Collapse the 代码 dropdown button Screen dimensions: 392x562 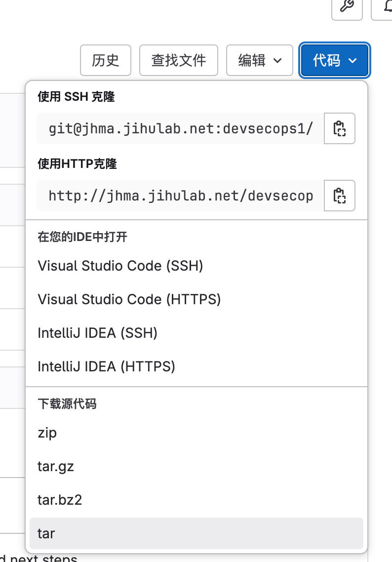pyautogui.click(x=335, y=60)
